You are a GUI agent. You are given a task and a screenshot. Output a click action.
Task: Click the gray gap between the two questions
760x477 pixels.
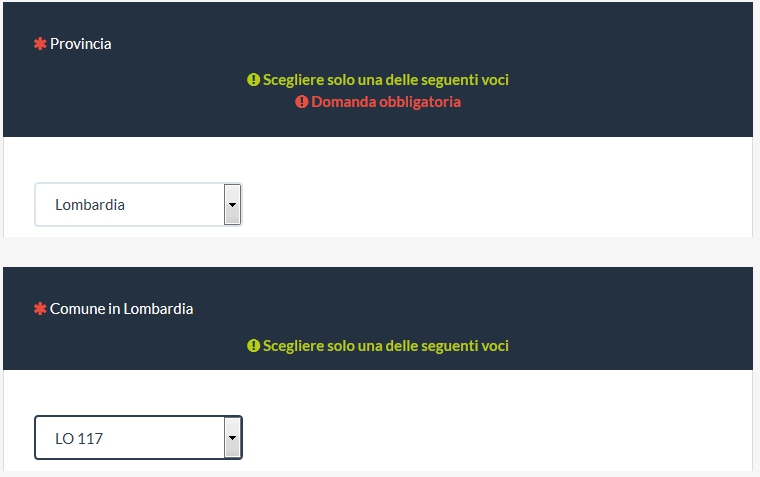click(380, 252)
